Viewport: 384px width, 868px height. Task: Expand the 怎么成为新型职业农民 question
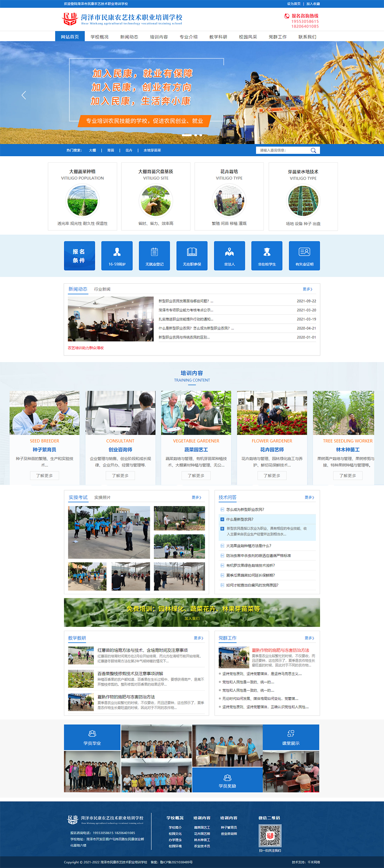click(245, 509)
